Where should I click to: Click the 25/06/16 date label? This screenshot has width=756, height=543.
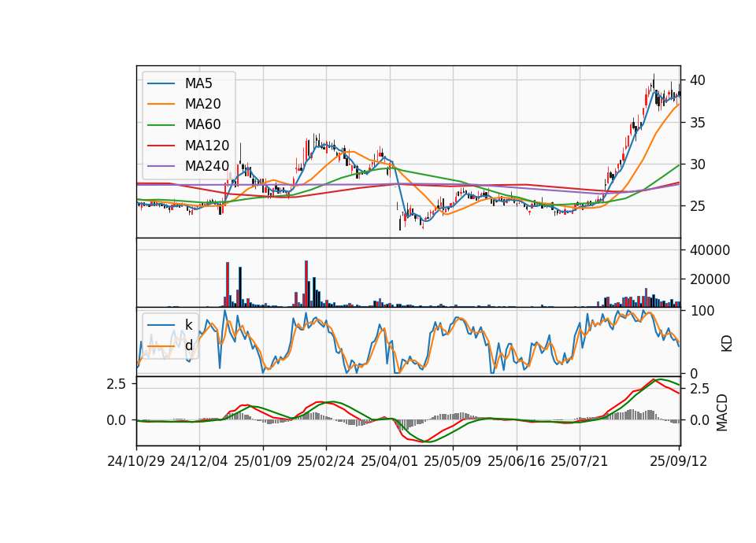click(517, 462)
